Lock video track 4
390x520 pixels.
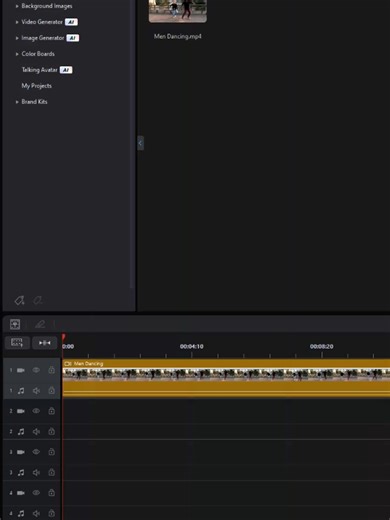[51, 493]
